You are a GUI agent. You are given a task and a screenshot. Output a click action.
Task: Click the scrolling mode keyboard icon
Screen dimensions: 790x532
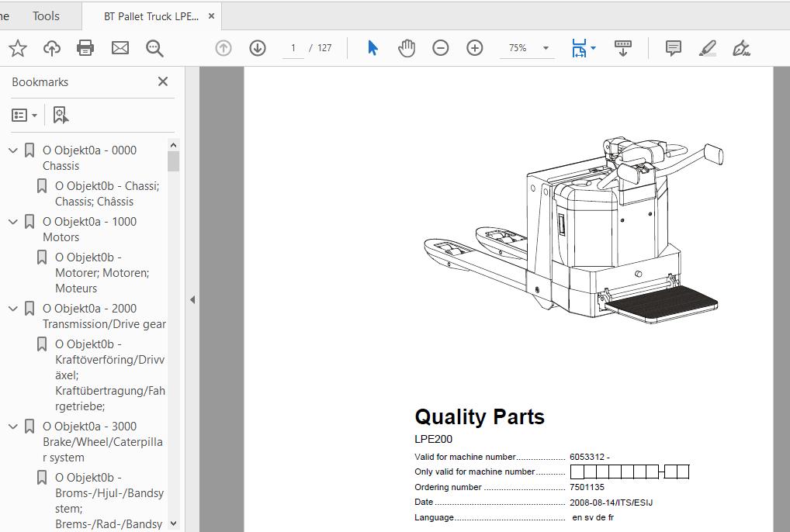tap(623, 48)
